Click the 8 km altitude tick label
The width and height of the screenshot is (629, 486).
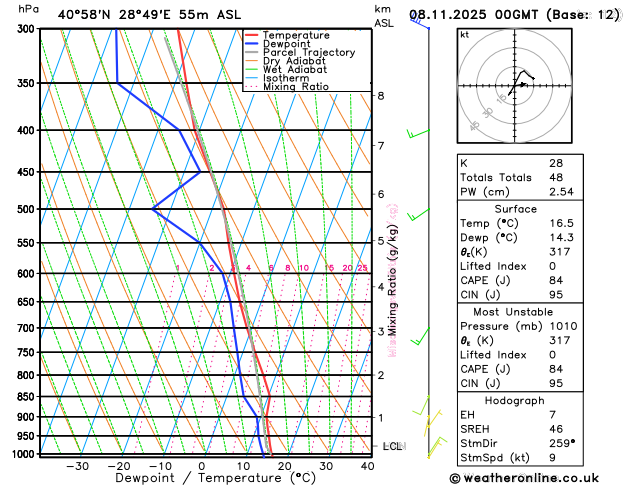pos(381,96)
